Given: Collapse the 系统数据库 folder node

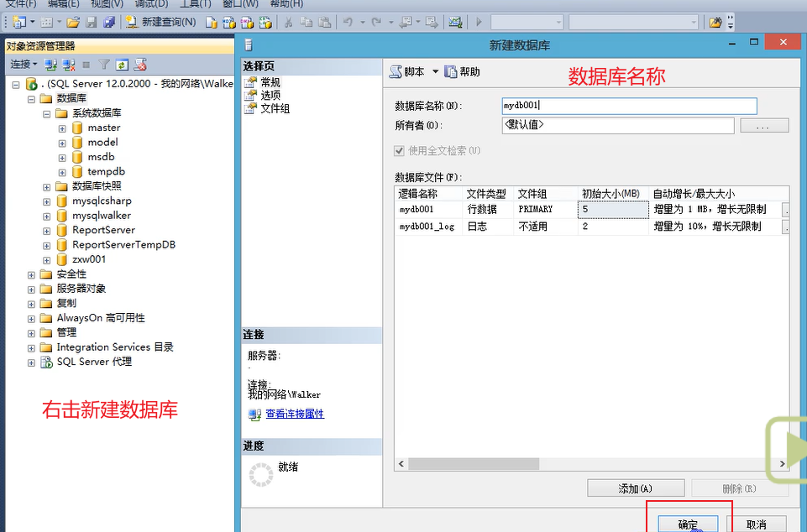Looking at the screenshot, I should click(x=47, y=114).
